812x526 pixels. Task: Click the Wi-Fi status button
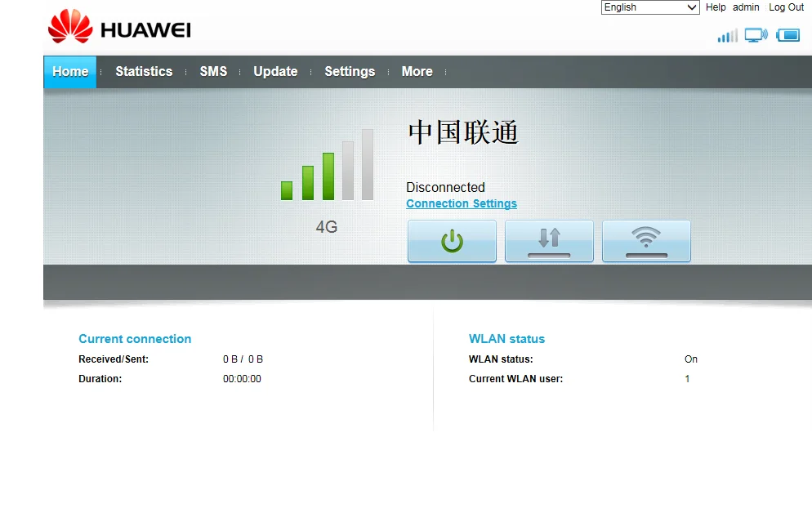tap(646, 241)
